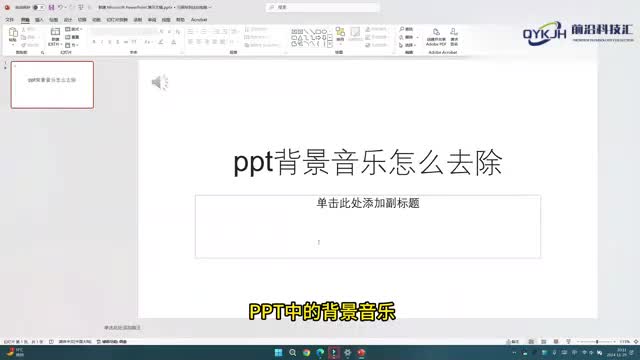Switch to the 切换 (Transitions) ribbon tab
Screen dimensions: 640x360
[x=82, y=20]
